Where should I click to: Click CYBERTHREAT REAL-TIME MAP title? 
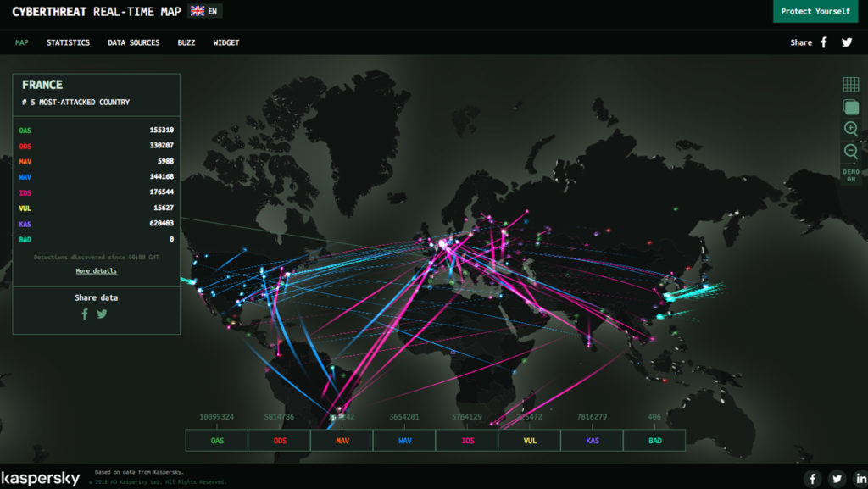pos(97,12)
